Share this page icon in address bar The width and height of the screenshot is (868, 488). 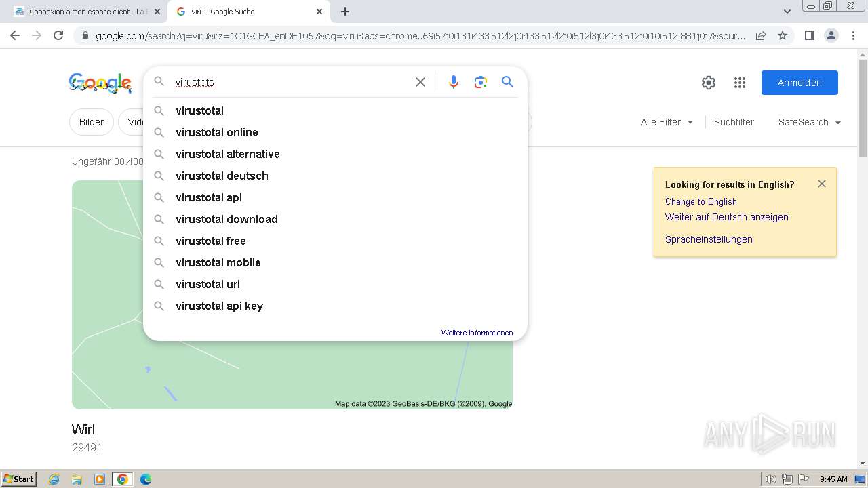tap(761, 35)
